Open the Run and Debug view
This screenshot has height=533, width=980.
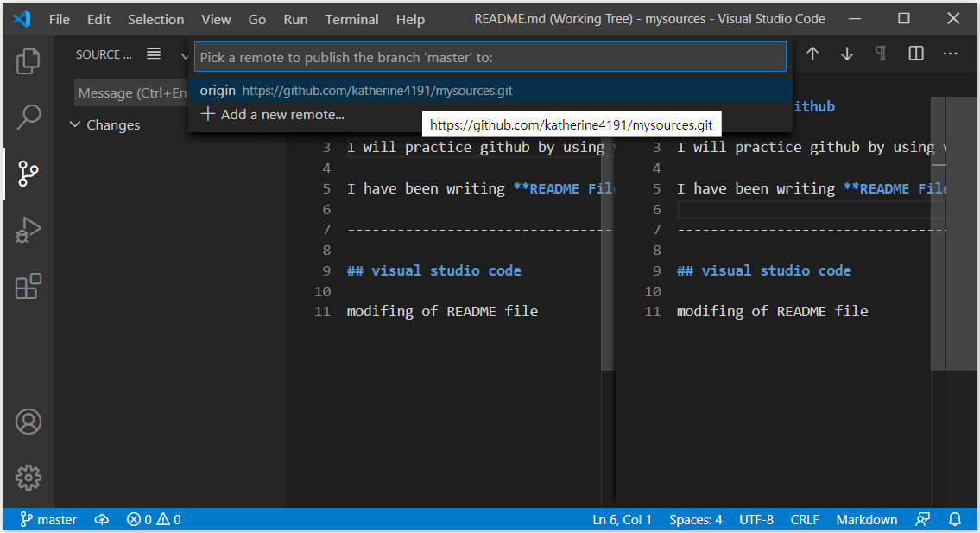pyautogui.click(x=28, y=230)
